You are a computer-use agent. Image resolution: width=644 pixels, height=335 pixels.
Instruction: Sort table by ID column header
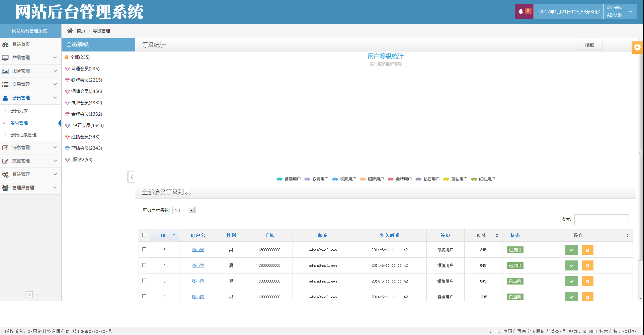click(x=165, y=235)
